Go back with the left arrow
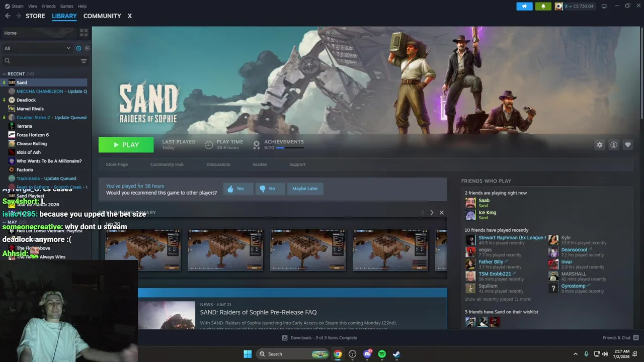The height and width of the screenshot is (362, 644). tap(8, 16)
